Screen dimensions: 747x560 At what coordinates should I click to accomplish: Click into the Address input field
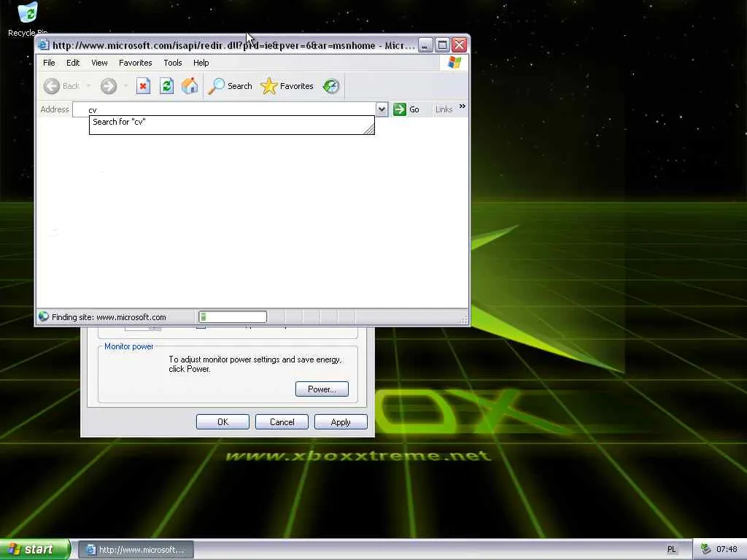(224, 109)
